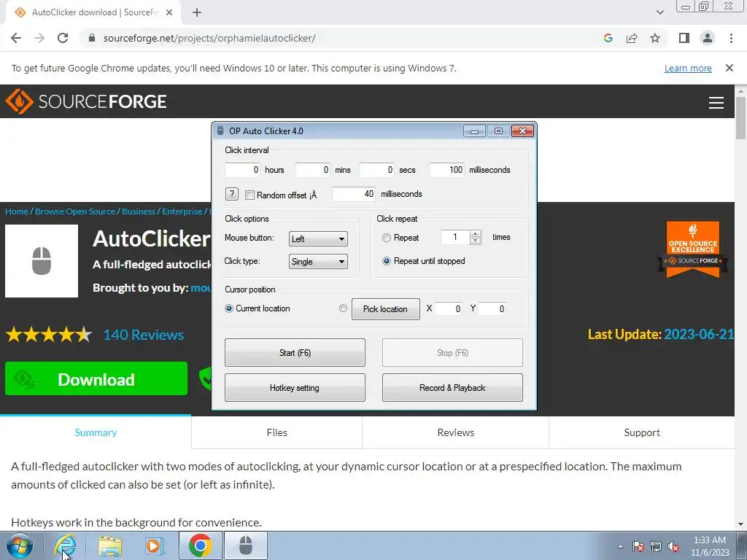Open Hotkey setting
The height and width of the screenshot is (560, 747).
point(295,388)
